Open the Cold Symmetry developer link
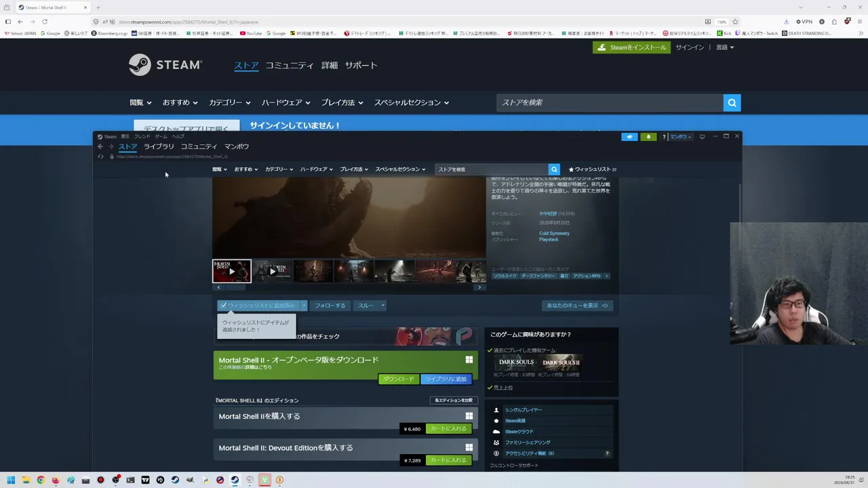This screenshot has width=868, height=488. [x=554, y=233]
